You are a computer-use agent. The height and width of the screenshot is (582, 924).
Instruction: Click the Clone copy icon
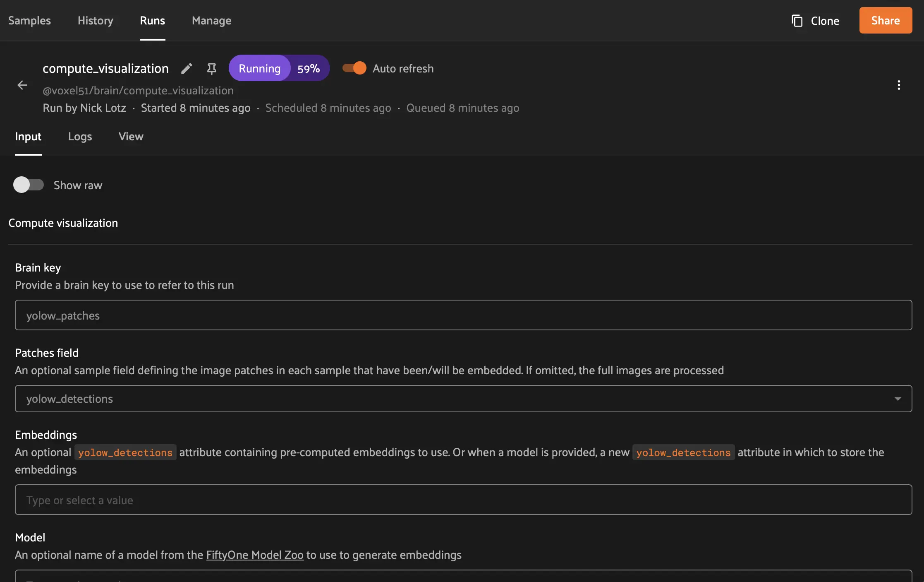pyautogui.click(x=797, y=21)
